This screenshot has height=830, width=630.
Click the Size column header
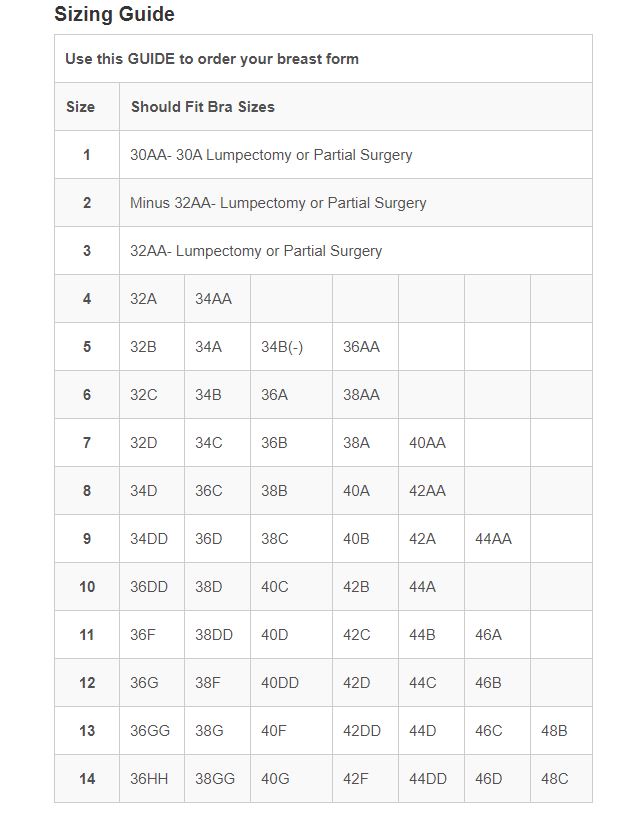[x=80, y=107]
